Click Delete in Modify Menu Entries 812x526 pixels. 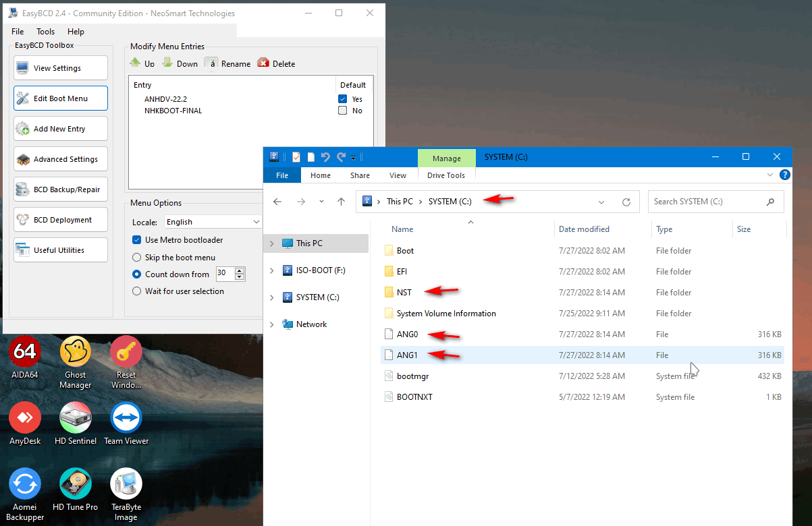coord(276,63)
